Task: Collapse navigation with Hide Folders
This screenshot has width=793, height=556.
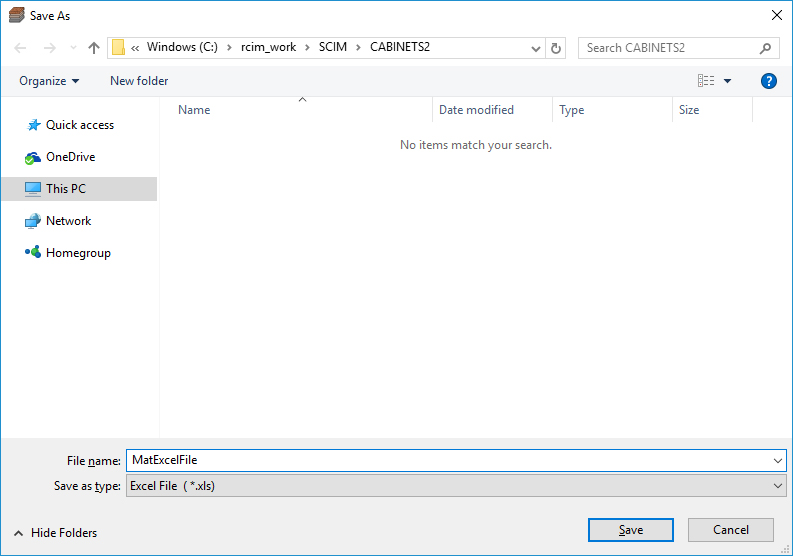Action: coord(56,533)
